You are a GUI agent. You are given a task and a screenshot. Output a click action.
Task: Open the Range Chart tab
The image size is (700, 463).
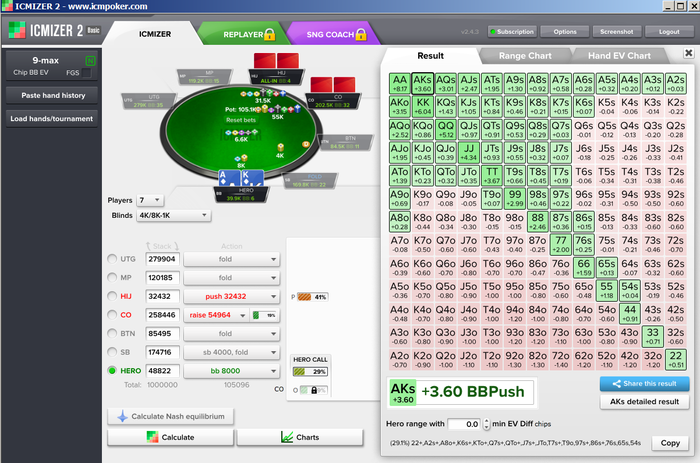525,56
